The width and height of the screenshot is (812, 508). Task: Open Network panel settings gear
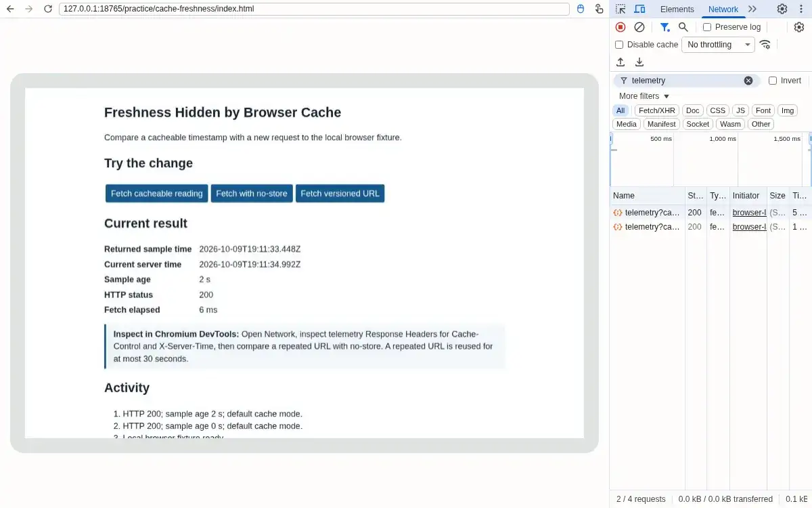[x=799, y=27]
